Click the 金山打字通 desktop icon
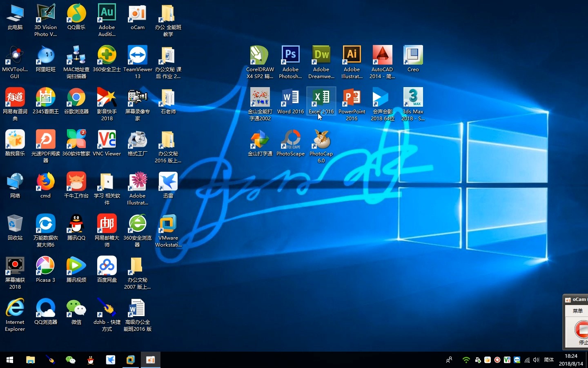Image resolution: width=588 pixels, height=368 pixels. 260,143
